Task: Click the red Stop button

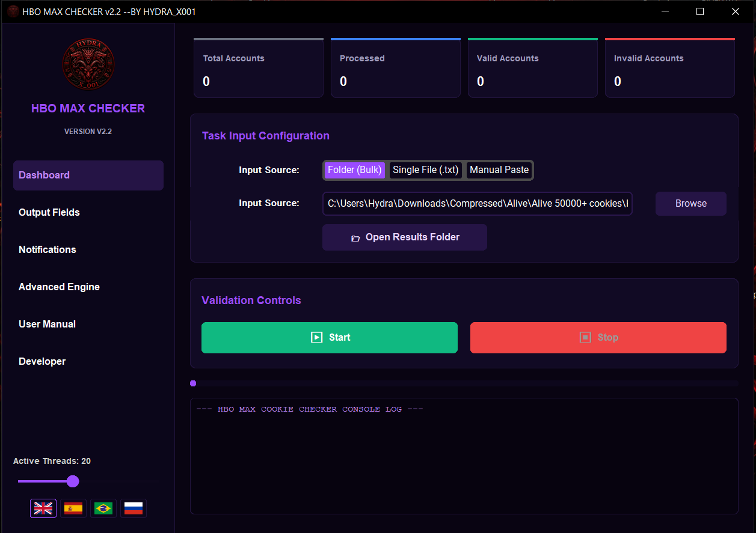Action: (598, 338)
